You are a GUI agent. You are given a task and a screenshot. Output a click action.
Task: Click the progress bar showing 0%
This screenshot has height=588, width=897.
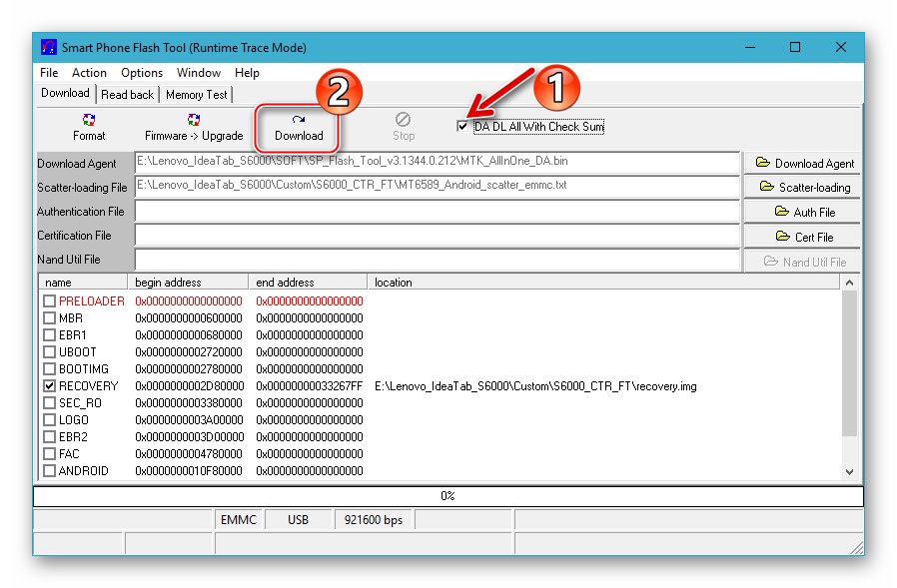448,494
